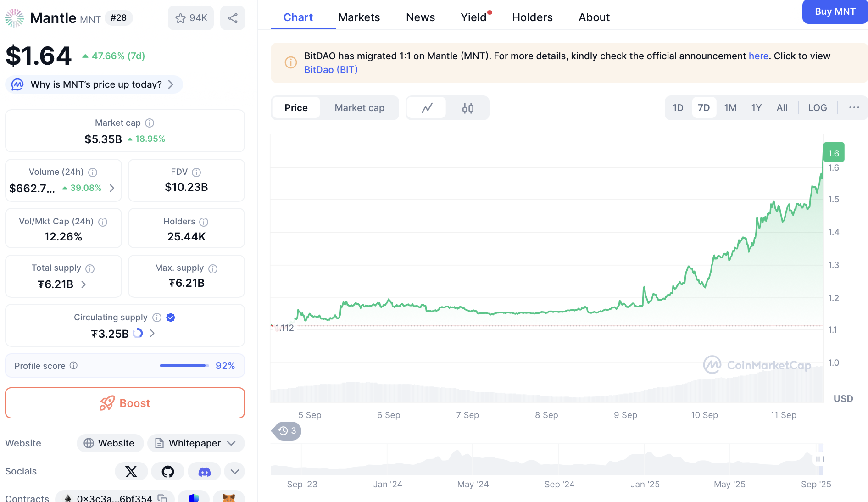Click the shield wallet icon next to contract
This screenshot has height=502, width=868.
click(194, 497)
